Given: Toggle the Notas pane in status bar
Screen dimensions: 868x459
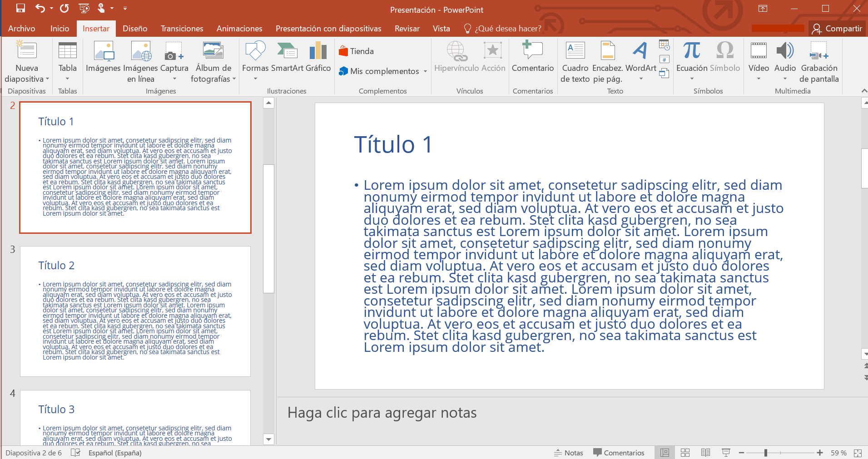Looking at the screenshot, I should [569, 453].
